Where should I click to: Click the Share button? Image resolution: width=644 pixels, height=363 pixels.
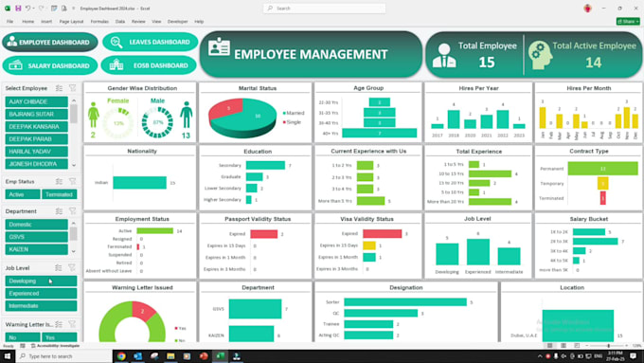point(628,22)
